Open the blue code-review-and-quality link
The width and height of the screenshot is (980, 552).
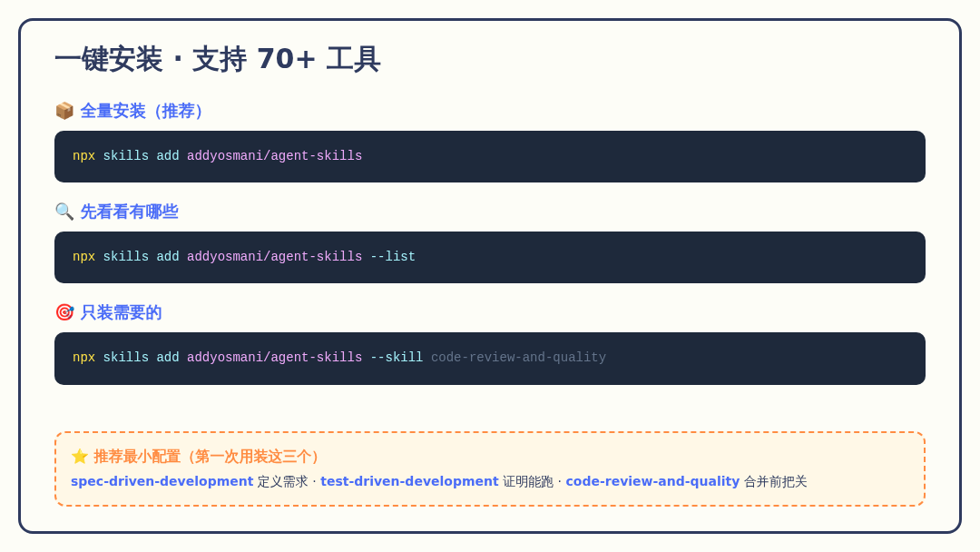pyautogui.click(x=652, y=481)
